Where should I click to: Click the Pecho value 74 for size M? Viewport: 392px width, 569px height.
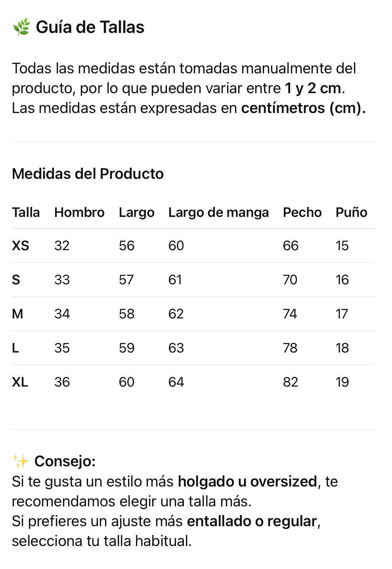[290, 314]
